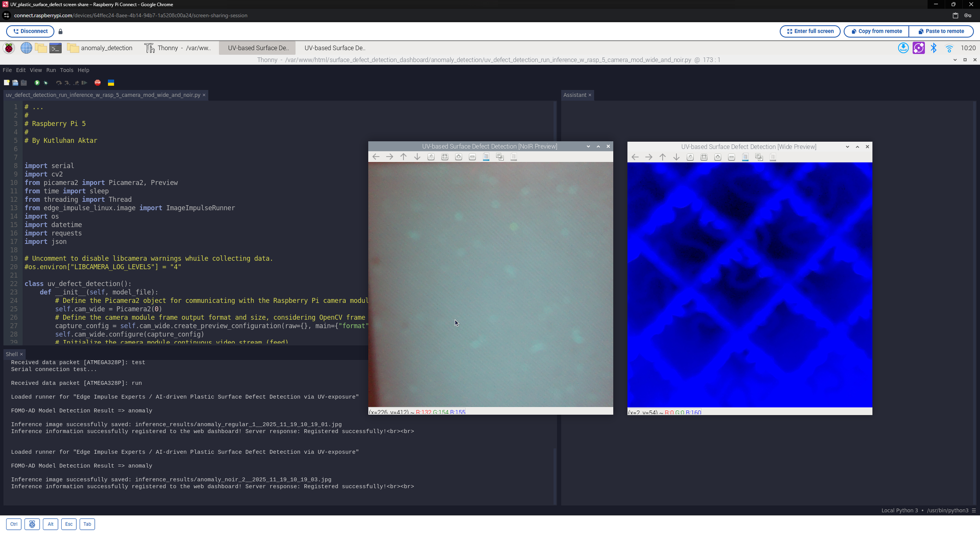Image resolution: width=980 pixels, height=533 pixels.
Task: Pan left in NoIR Preview window
Action: 376,157
